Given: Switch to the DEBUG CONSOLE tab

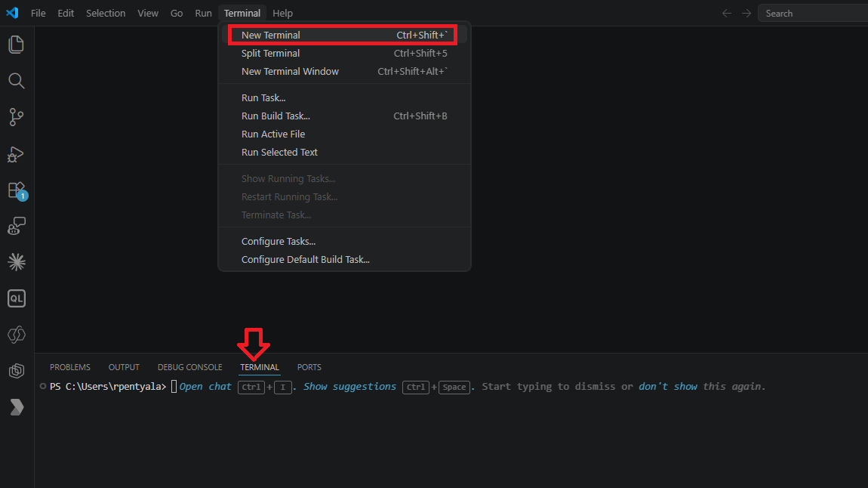Looking at the screenshot, I should pos(190,367).
